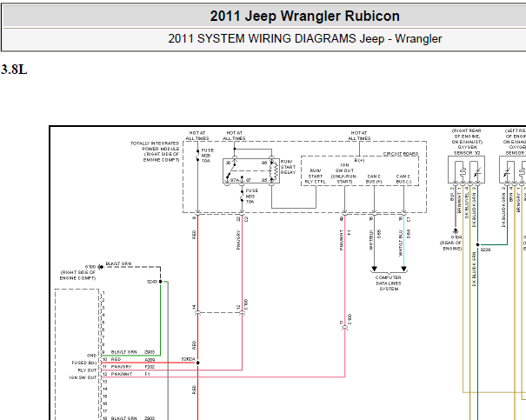
Task: Click the connector symbol at pin 11 on PNK/WHT wire
Action: point(344,328)
